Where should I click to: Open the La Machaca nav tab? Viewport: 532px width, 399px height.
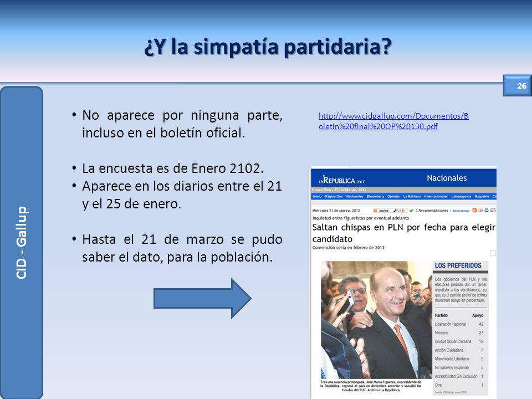[x=412, y=196]
